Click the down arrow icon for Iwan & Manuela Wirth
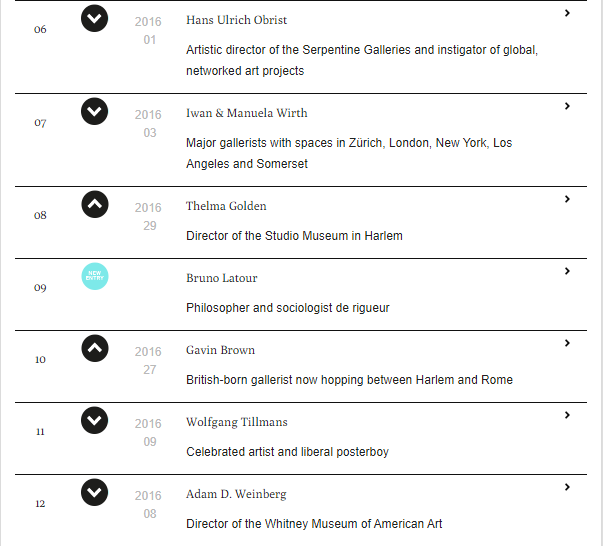The width and height of the screenshot is (603, 546). [94, 110]
